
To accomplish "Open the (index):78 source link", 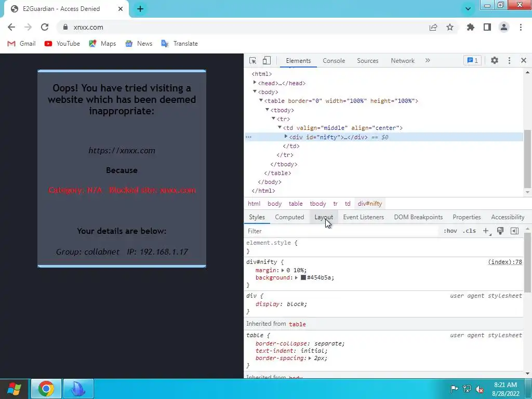I will (x=505, y=262).
